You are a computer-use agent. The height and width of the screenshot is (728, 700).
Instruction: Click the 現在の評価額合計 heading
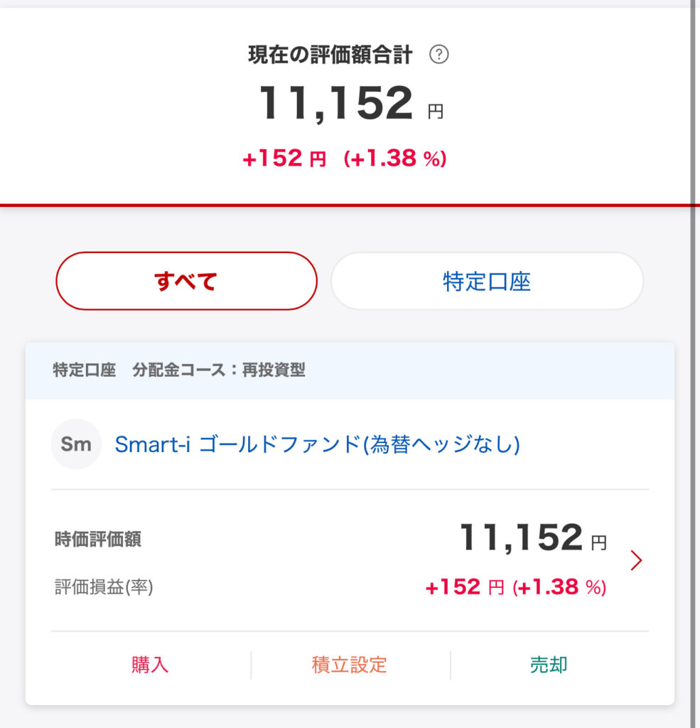pyautogui.click(x=330, y=55)
